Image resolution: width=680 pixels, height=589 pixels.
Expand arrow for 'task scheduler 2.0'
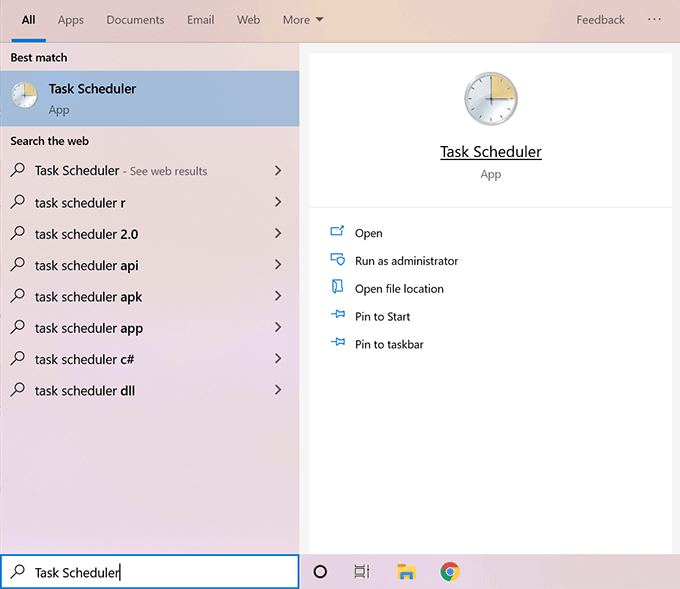278,233
